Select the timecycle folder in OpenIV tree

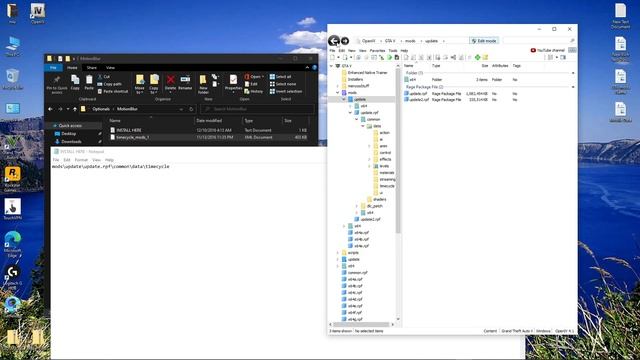click(x=384, y=186)
